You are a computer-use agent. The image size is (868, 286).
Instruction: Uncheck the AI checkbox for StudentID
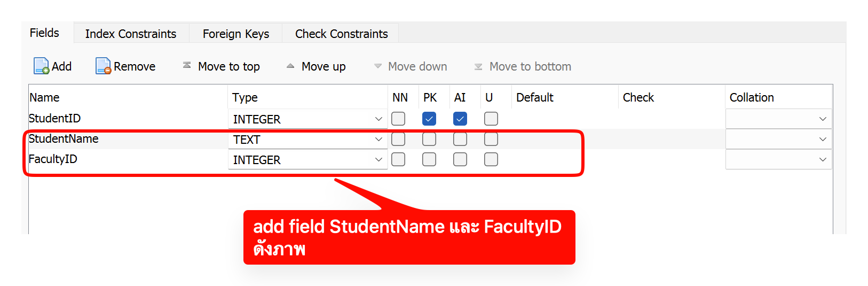460,119
